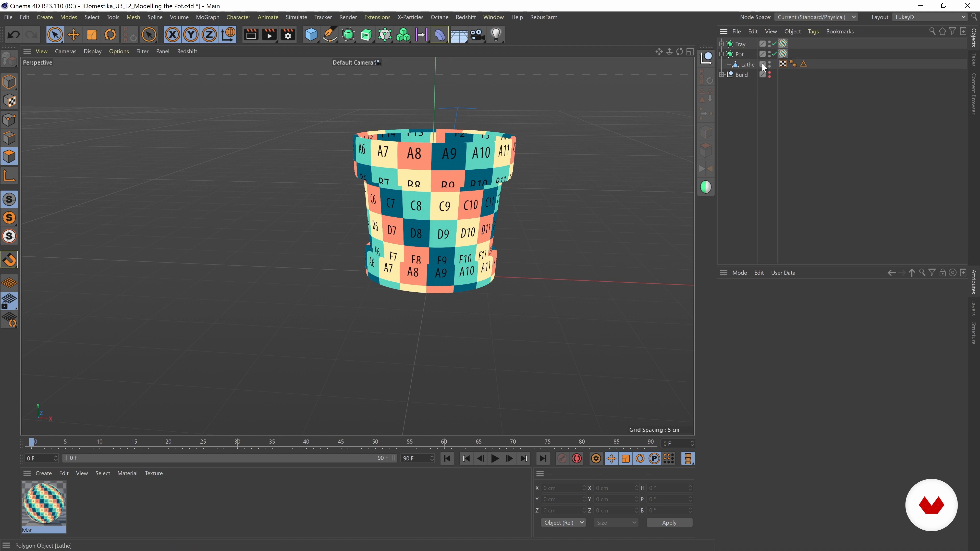
Task: Open the Layout LukeyD dropdown
Action: pos(929,17)
